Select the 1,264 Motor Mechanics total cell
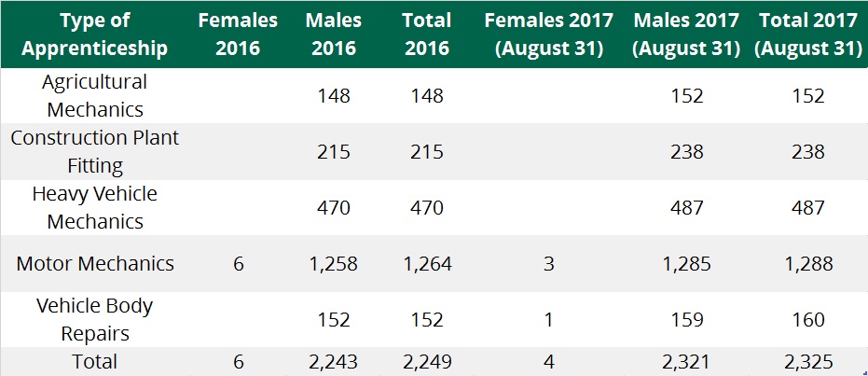Screen dimensions: 868x376 [x=427, y=264]
